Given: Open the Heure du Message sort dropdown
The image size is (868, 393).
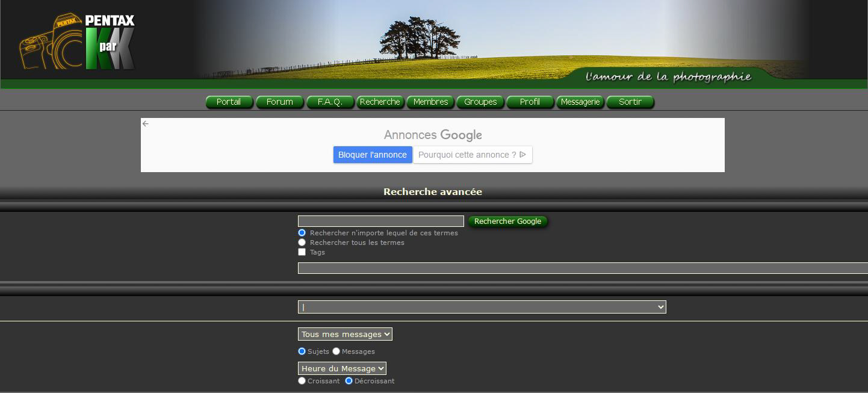Looking at the screenshot, I should pos(342,368).
